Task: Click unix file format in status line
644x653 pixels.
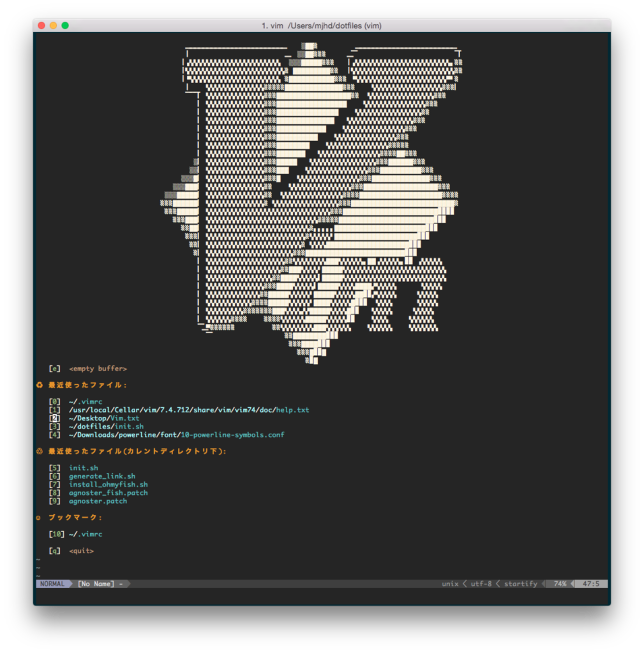Action: (x=450, y=584)
